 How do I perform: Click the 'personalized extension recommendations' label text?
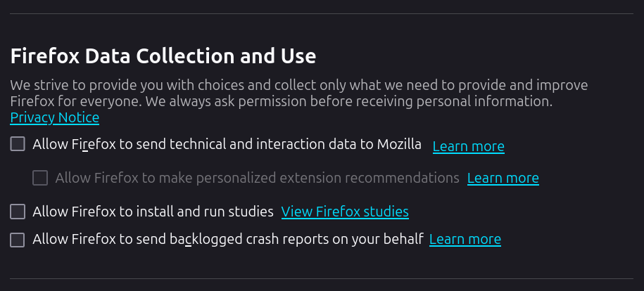(x=257, y=178)
